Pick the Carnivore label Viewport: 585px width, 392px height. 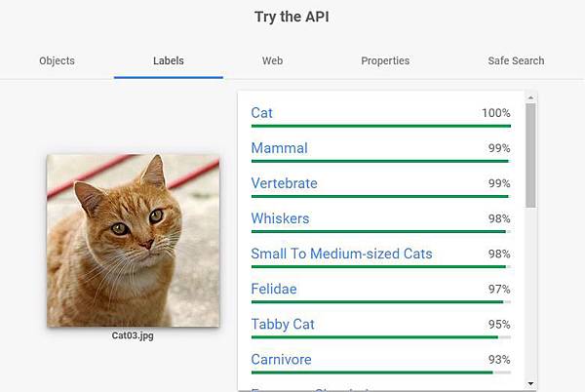coord(281,359)
